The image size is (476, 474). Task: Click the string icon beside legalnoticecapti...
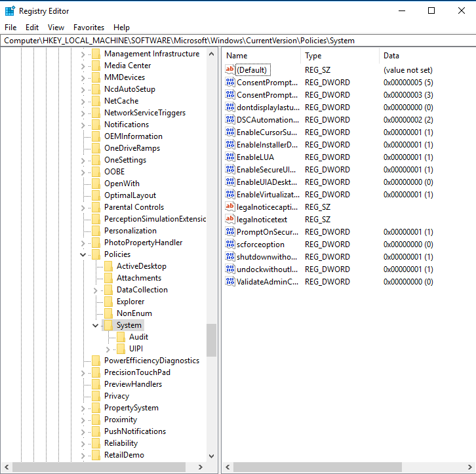[x=229, y=207]
